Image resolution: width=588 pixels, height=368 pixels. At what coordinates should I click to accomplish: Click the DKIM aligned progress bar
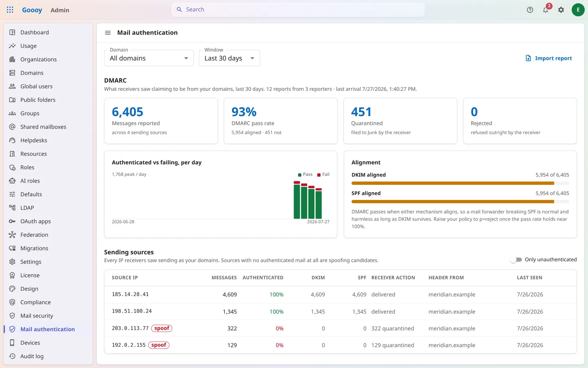pos(460,183)
